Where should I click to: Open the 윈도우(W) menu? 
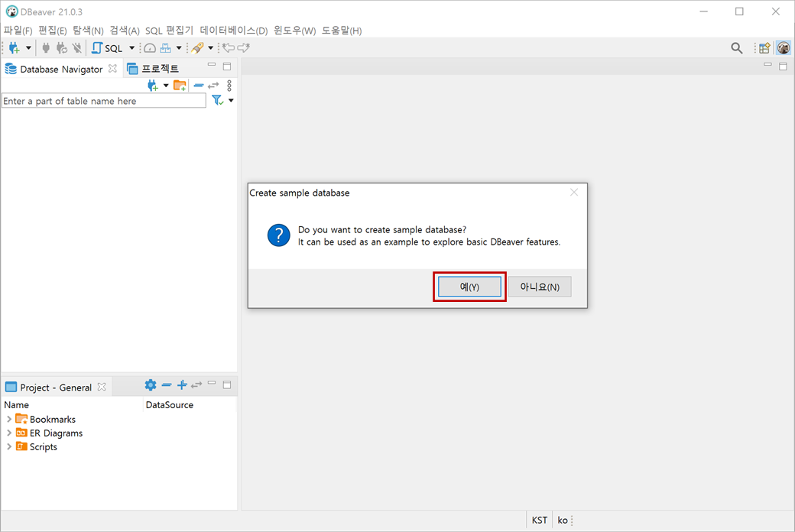tap(294, 31)
